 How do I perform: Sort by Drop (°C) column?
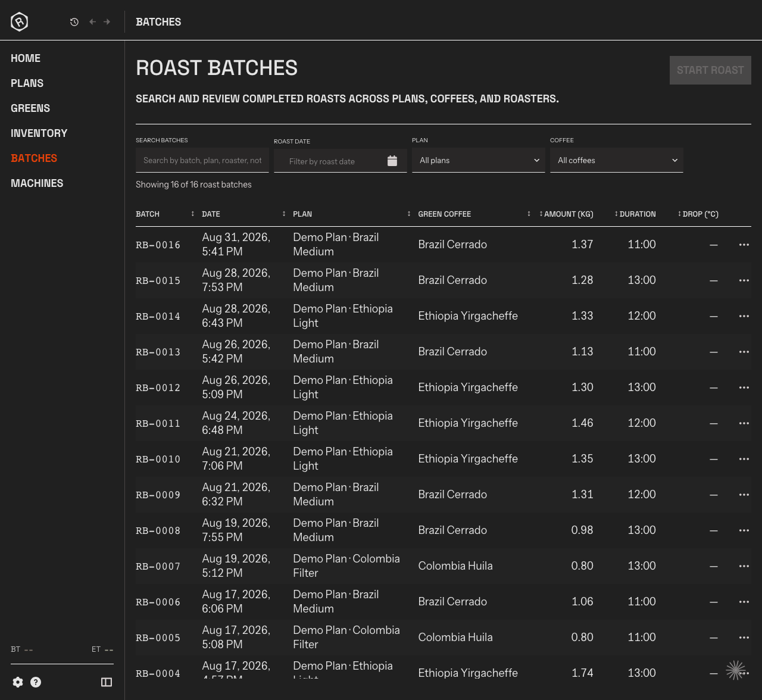698,214
